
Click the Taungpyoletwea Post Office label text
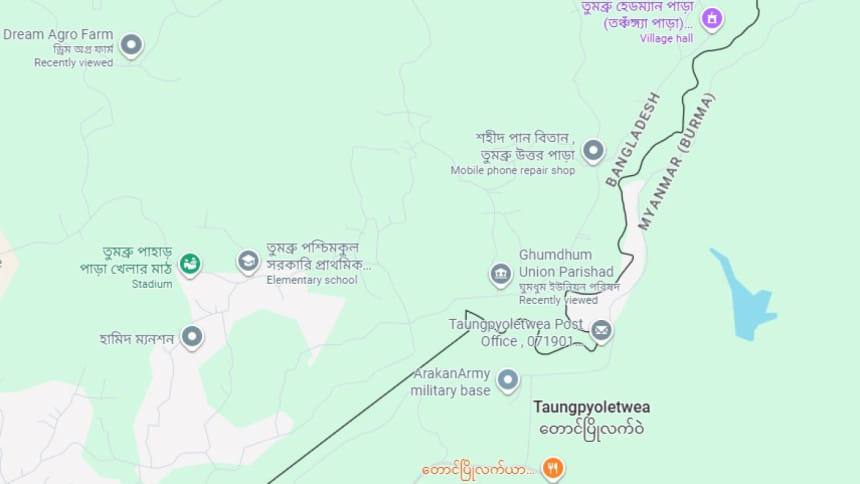click(x=516, y=333)
